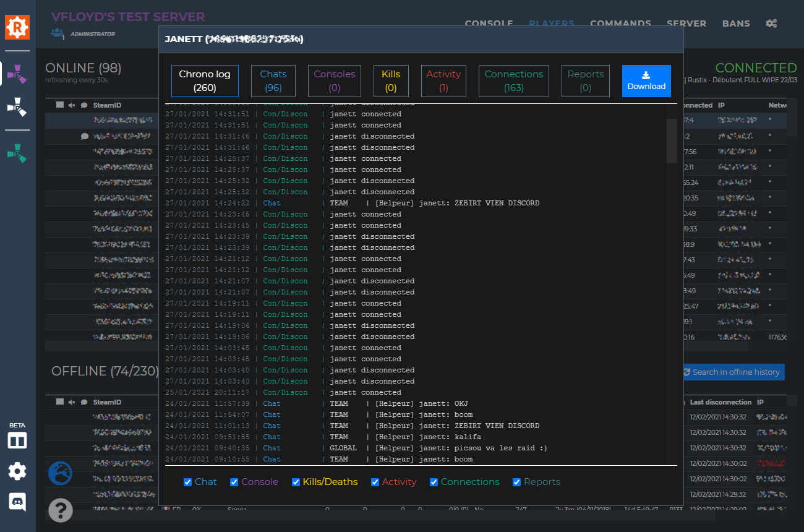Open the gears settings icon in top navigation
Image resolution: width=804 pixels, height=532 pixels.
pos(771,24)
